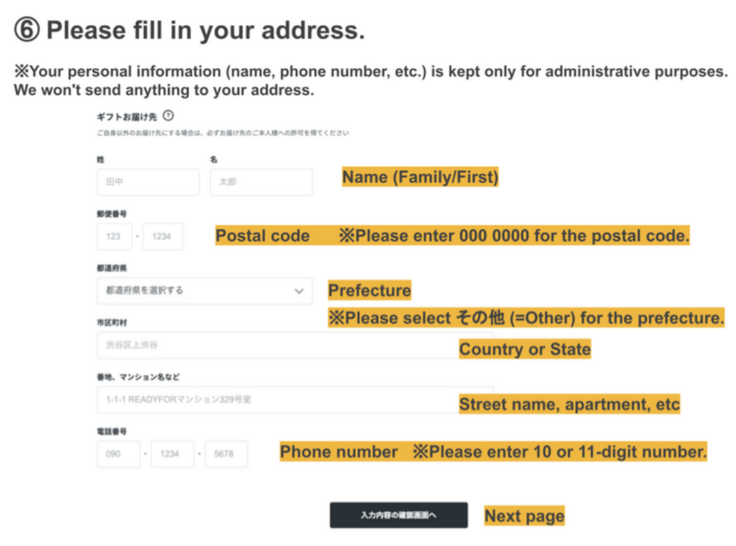Click the "Name (Family/First)" highlighted label
Viewport: 736px width, 546px height.
pos(419,178)
